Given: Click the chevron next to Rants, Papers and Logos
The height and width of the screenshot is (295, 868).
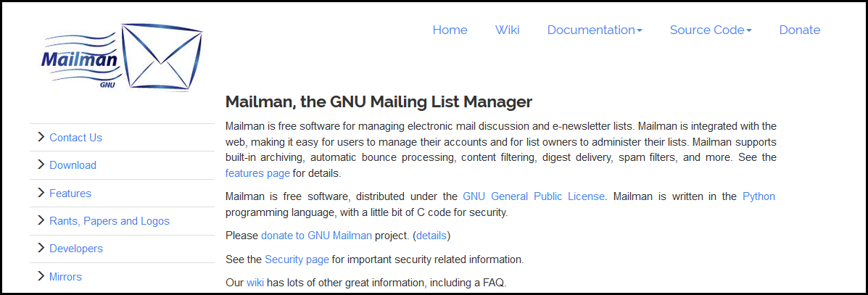Looking at the screenshot, I should pyautogui.click(x=41, y=220).
